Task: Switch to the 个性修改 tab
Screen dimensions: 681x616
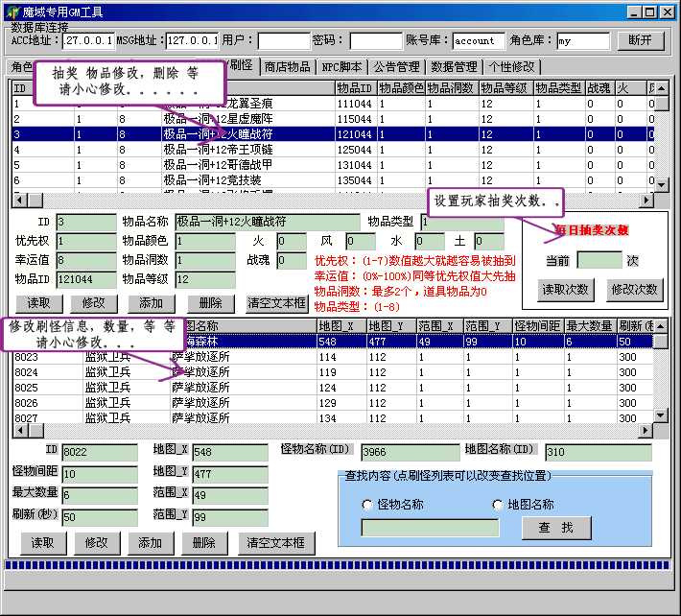Action: tap(511, 66)
